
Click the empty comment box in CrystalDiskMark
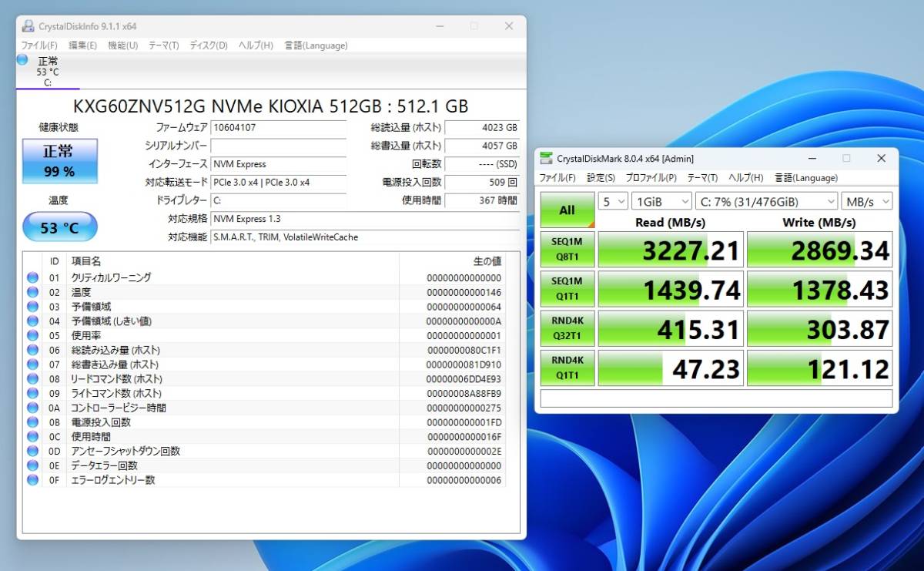point(717,398)
